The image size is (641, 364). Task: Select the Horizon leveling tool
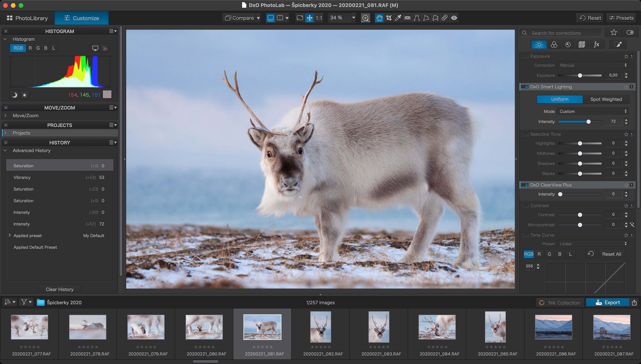(x=407, y=18)
